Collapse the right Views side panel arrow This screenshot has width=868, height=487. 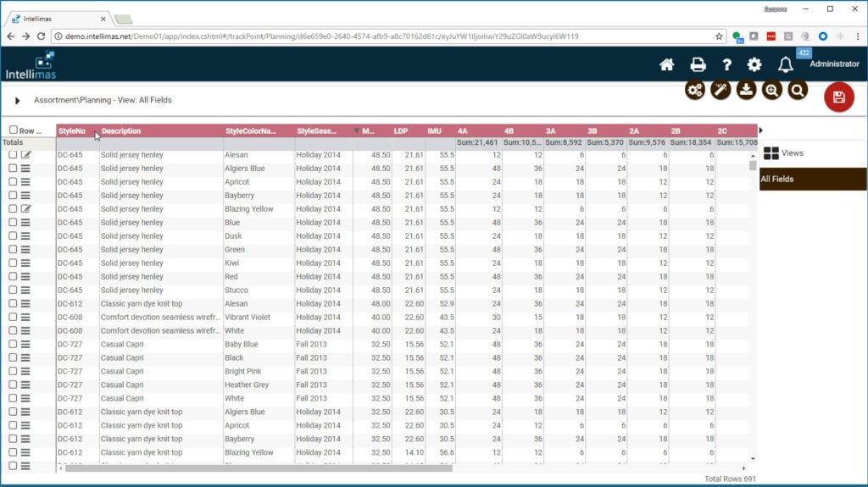click(760, 130)
